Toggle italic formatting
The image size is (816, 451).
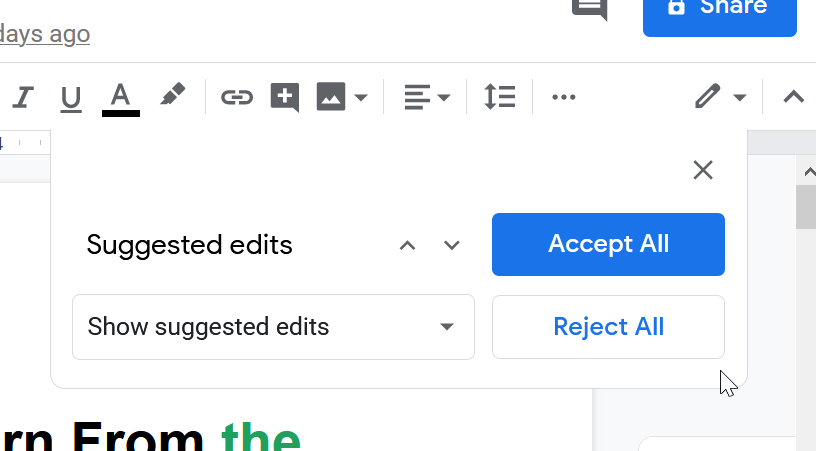[x=23, y=97]
